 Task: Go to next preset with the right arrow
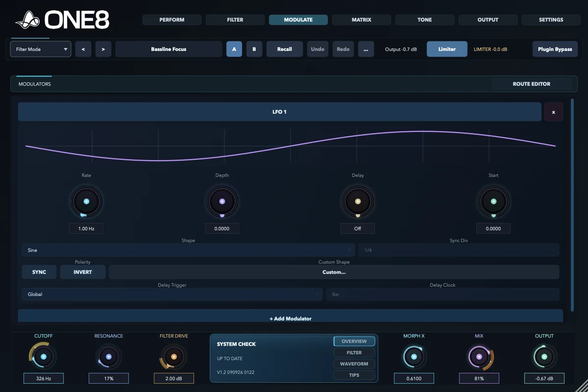tap(103, 49)
